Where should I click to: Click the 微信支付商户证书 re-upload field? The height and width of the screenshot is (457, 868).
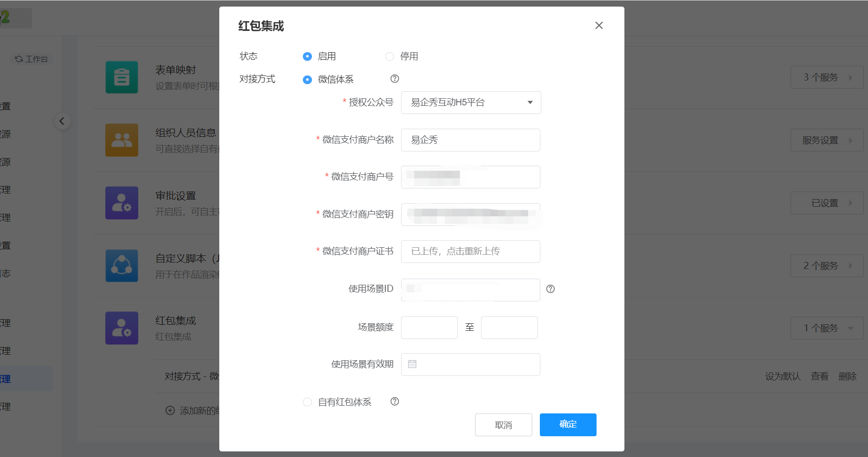click(x=470, y=251)
